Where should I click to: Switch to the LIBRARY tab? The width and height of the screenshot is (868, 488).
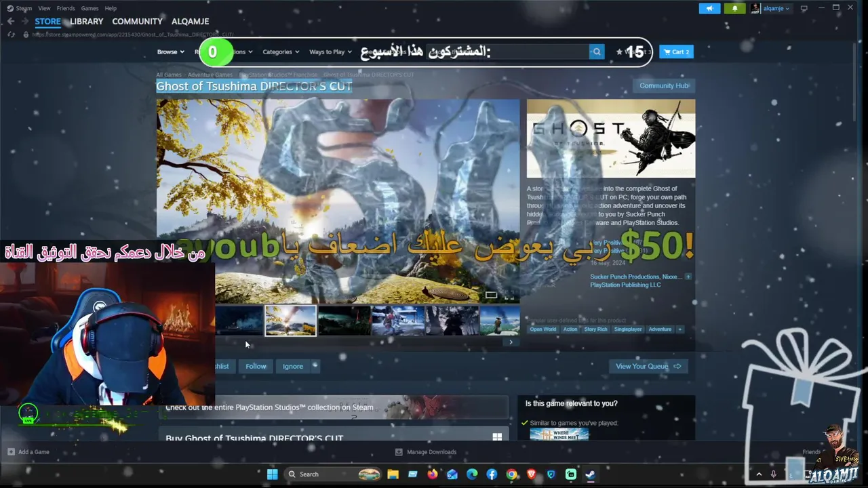87,22
